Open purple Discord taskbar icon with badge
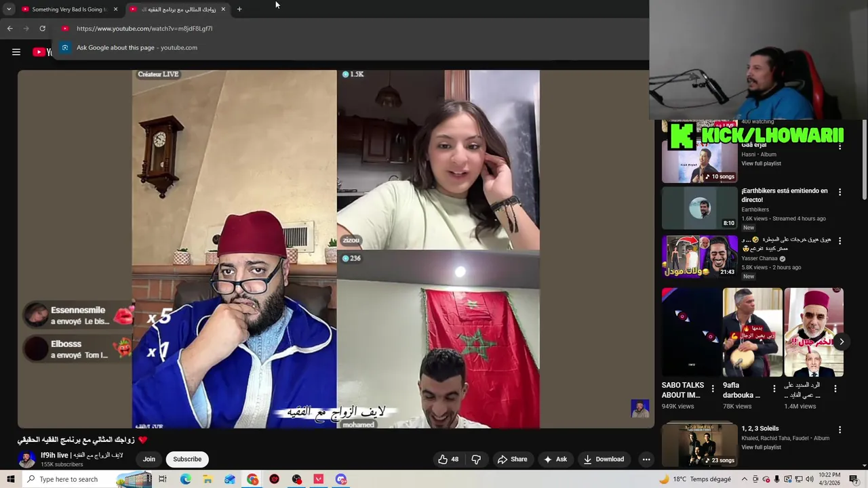The width and height of the screenshot is (868, 488). 341,479
